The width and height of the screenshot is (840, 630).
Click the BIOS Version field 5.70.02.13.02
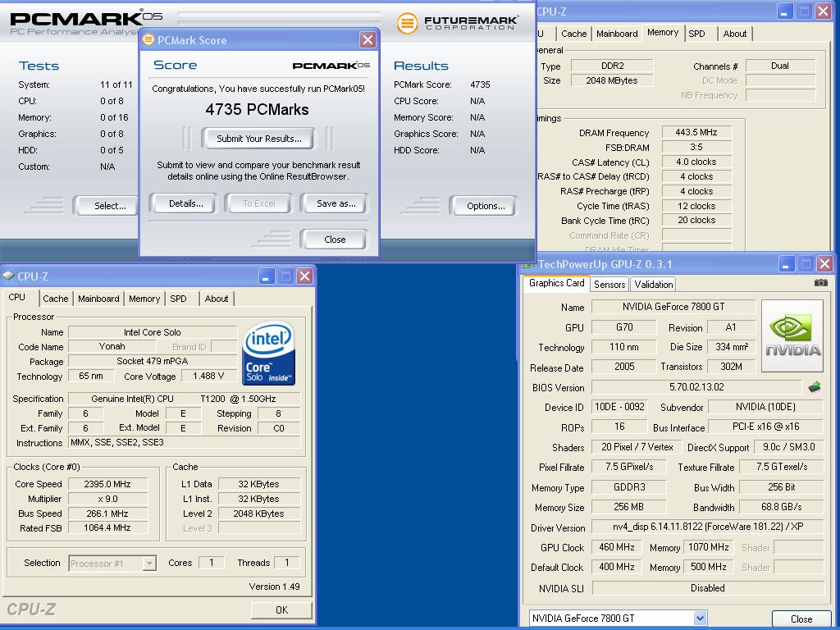(696, 387)
